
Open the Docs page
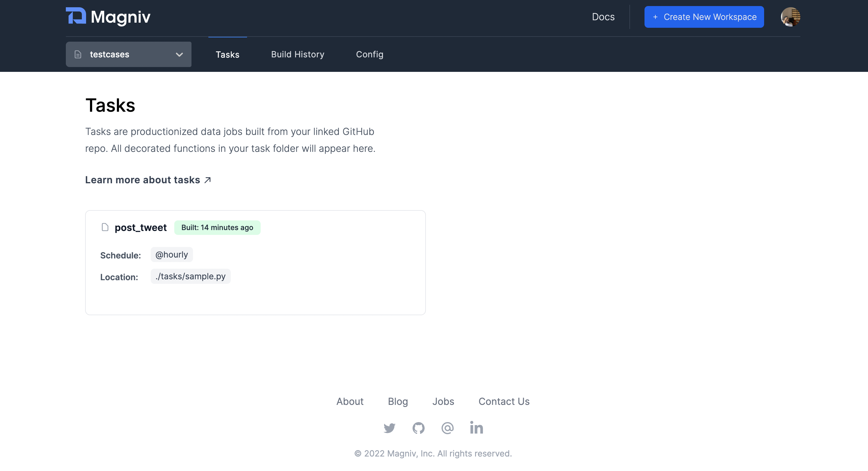point(603,17)
